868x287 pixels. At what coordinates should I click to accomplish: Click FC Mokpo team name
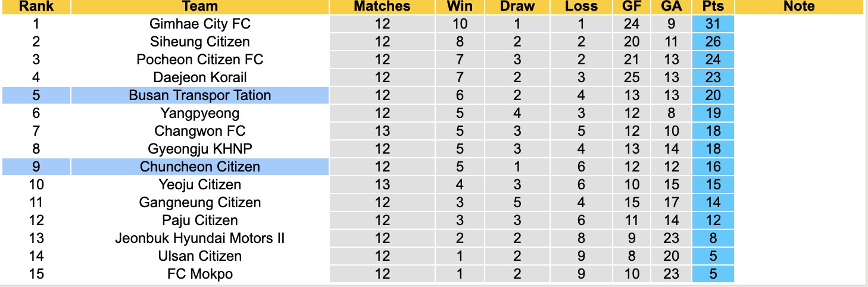click(200, 274)
